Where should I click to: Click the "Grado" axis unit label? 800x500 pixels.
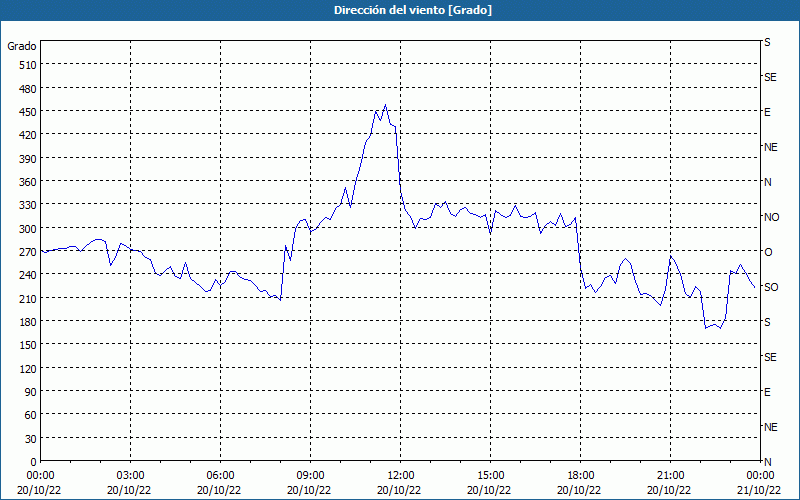(22, 46)
